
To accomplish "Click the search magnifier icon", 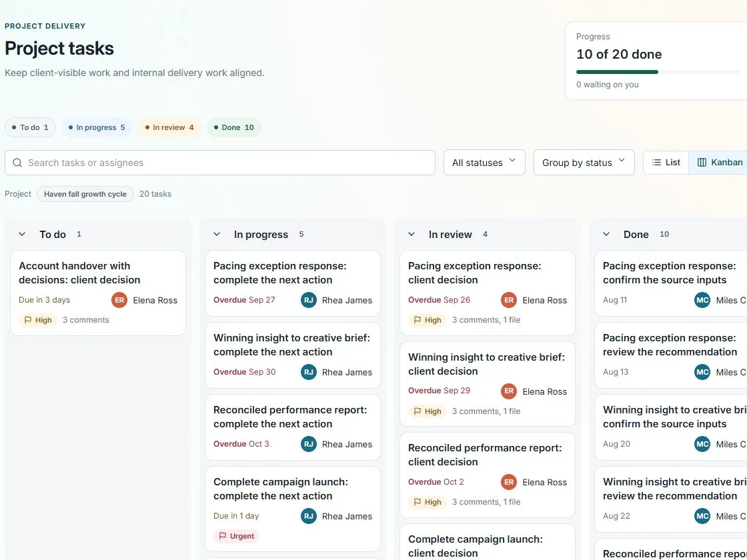I will coord(17,163).
